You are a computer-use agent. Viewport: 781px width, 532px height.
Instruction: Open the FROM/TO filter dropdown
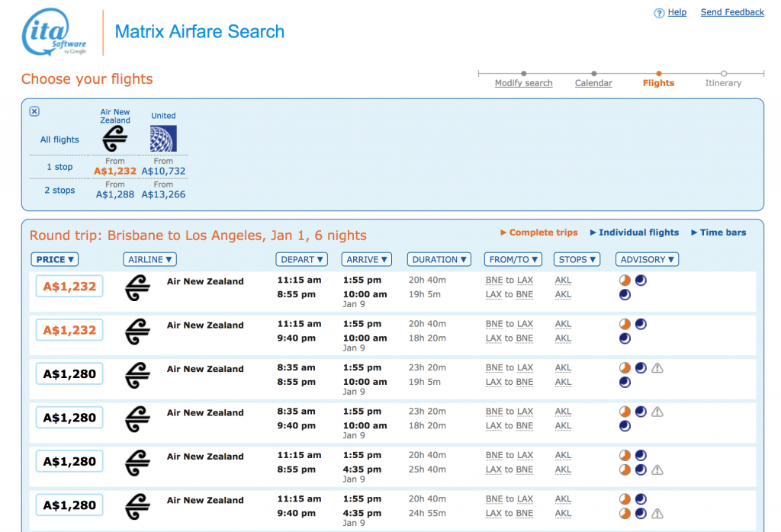[513, 259]
